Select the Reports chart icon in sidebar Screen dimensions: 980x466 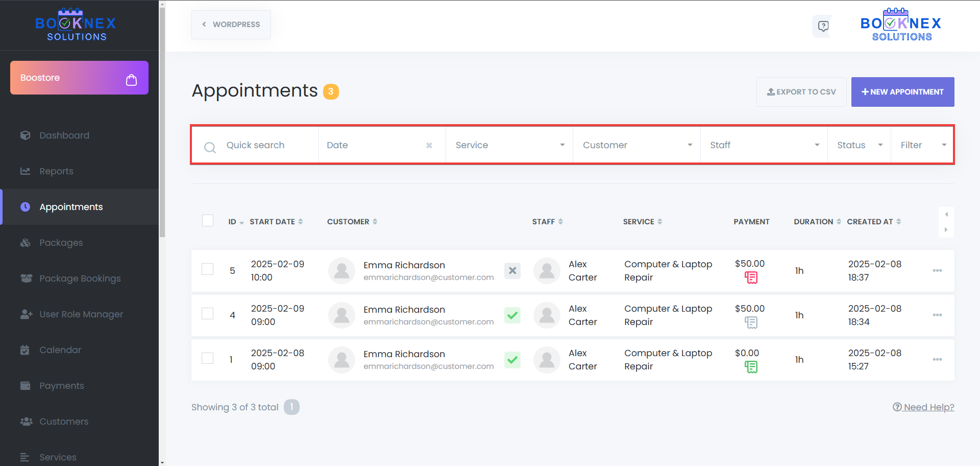[26, 171]
